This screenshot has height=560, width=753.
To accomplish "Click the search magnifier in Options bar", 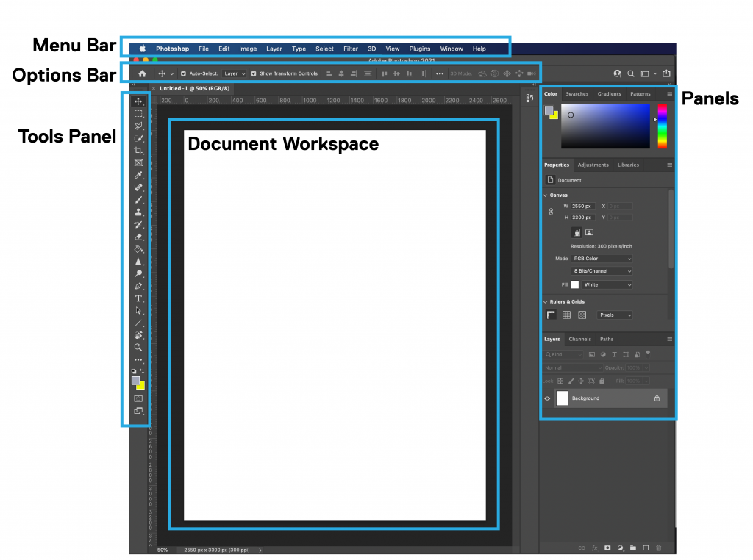I will [x=631, y=73].
